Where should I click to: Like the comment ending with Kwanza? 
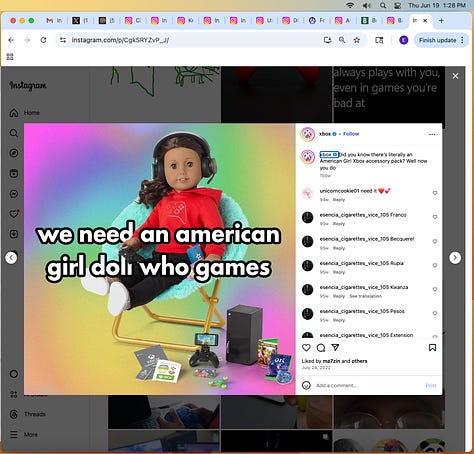tap(435, 289)
